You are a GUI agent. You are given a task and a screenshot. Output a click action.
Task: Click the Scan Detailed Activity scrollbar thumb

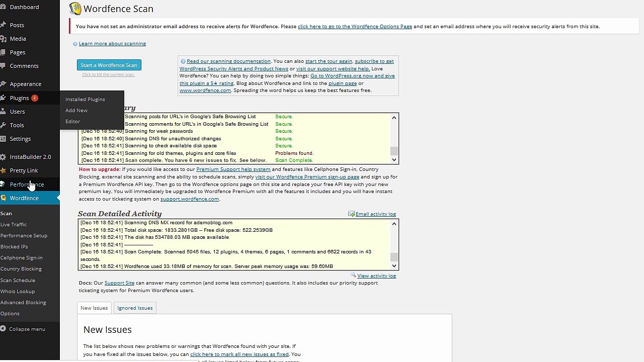click(x=394, y=257)
